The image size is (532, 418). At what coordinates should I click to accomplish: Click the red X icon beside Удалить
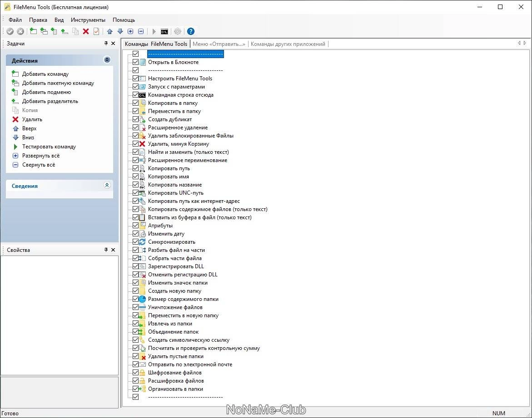pos(15,119)
